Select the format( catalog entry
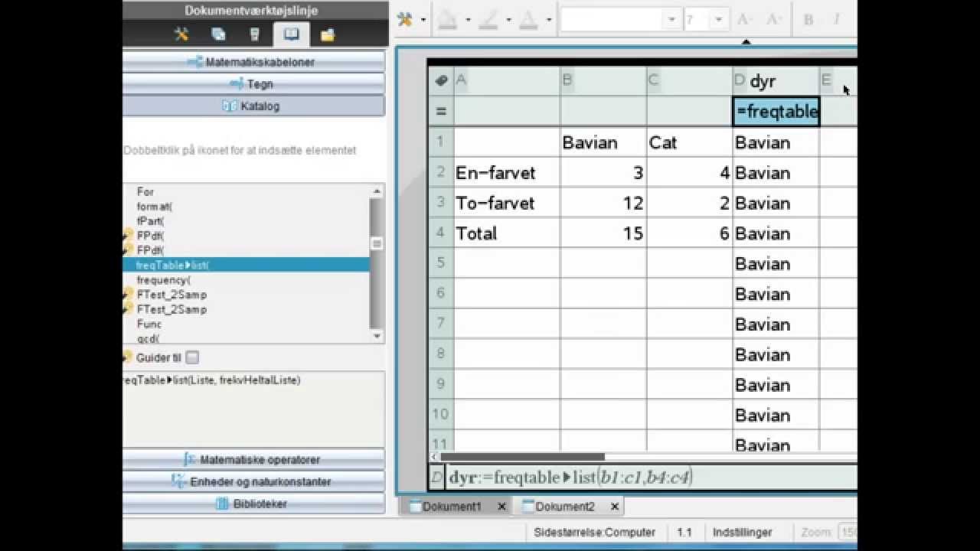 click(x=155, y=207)
